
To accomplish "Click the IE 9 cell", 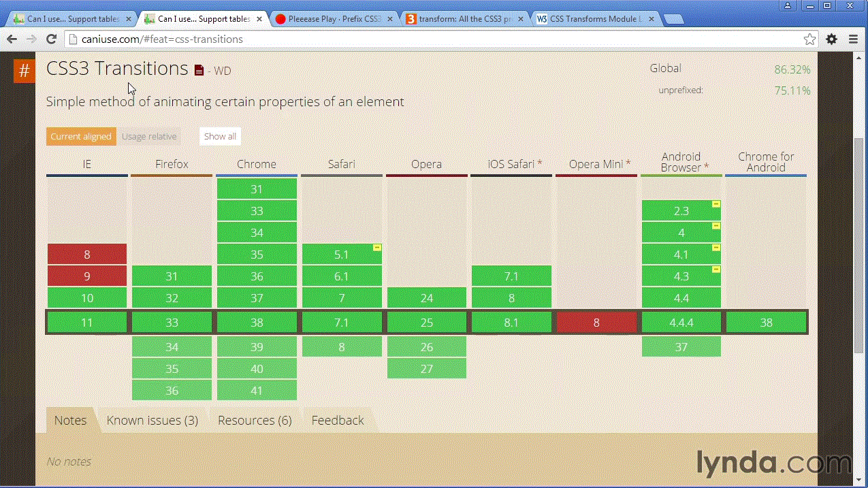I will point(87,276).
